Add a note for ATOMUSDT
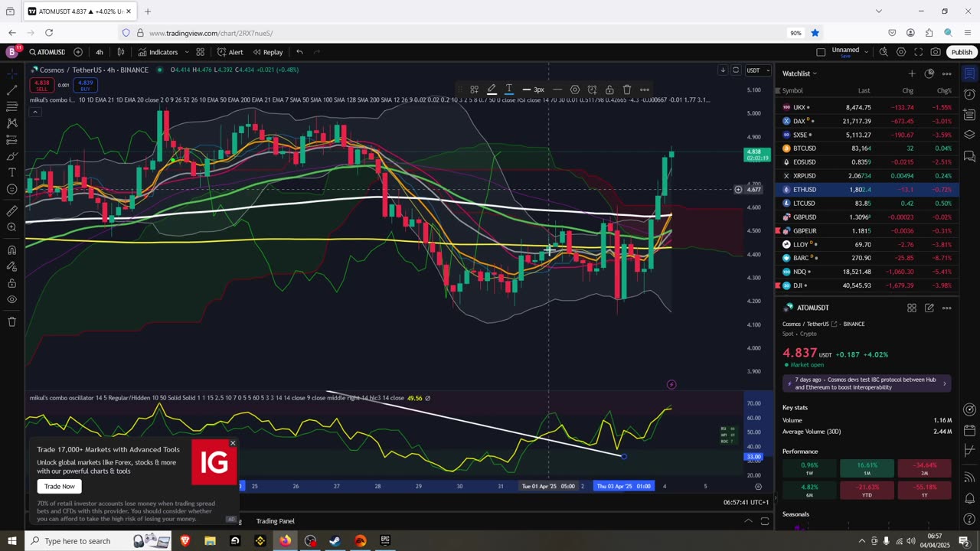 (x=929, y=308)
